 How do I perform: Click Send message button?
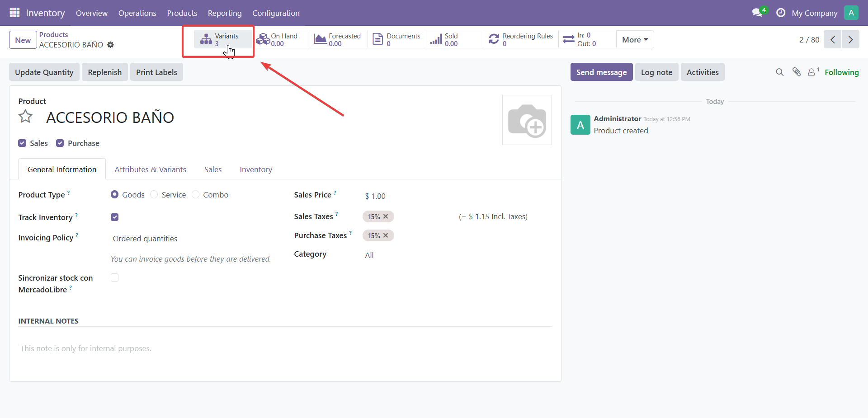pyautogui.click(x=601, y=72)
